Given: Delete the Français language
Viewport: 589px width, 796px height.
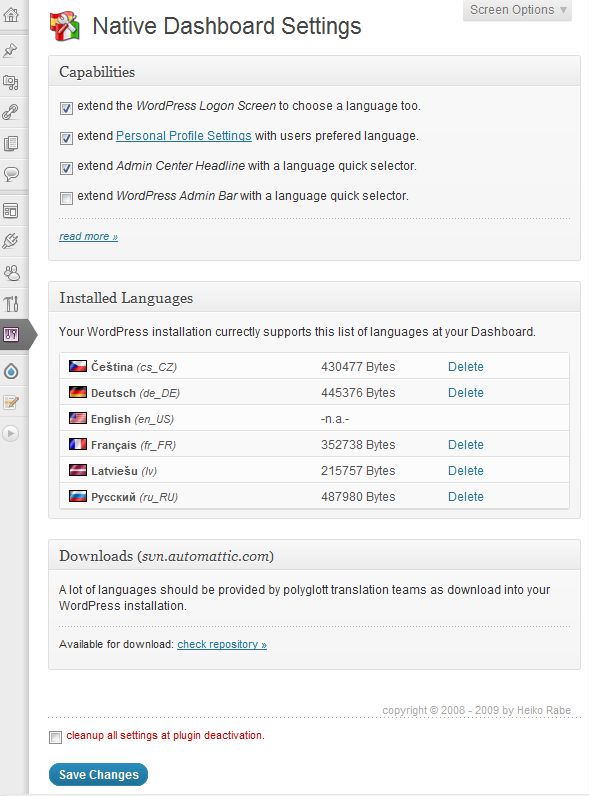Looking at the screenshot, I should click(x=466, y=445).
